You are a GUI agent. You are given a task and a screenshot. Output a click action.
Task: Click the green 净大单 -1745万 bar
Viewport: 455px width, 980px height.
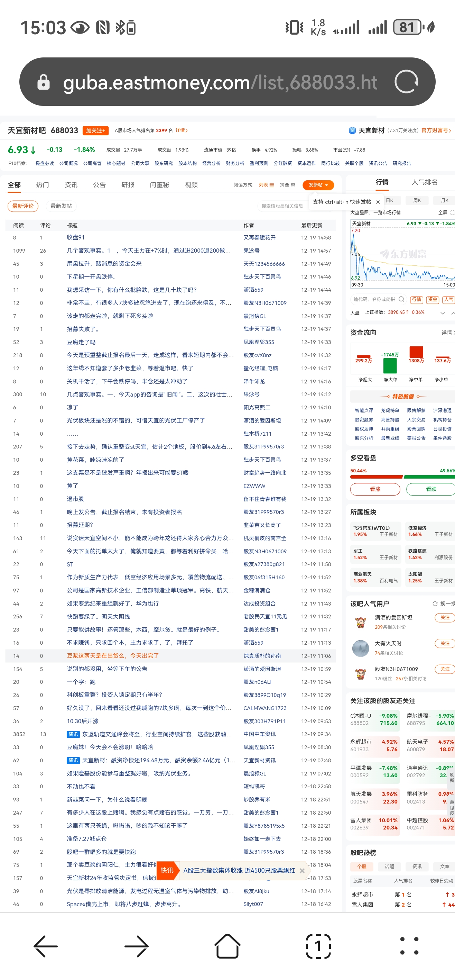coord(390,365)
